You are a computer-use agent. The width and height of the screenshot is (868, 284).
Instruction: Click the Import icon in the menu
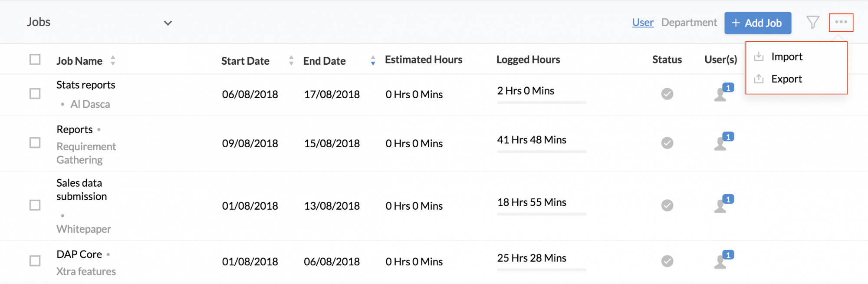[759, 56]
